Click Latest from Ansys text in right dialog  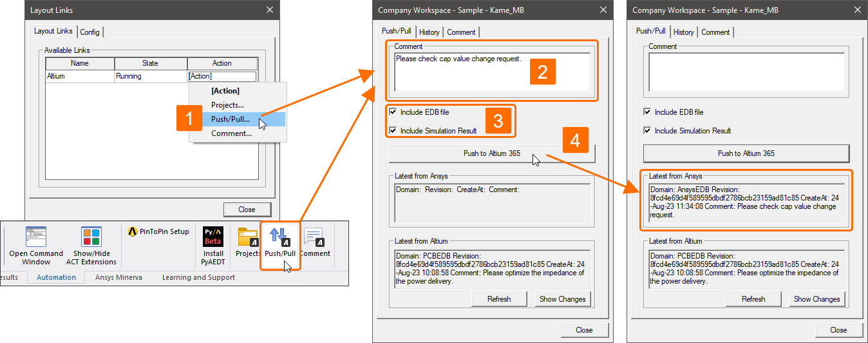coord(746,203)
